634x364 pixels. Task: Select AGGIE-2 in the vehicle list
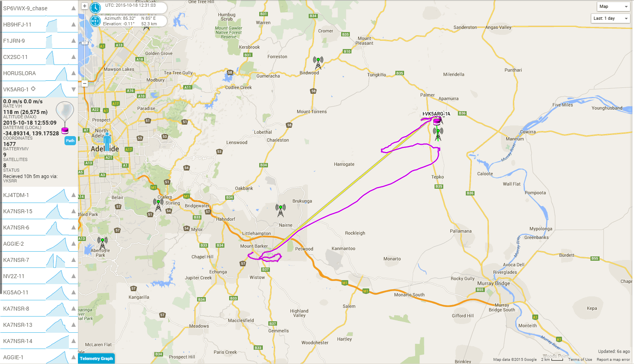click(40, 244)
